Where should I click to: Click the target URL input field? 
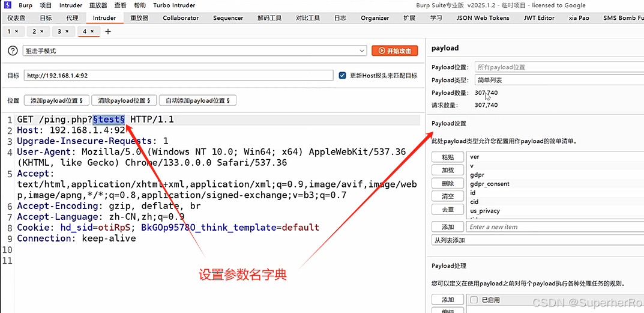point(178,75)
